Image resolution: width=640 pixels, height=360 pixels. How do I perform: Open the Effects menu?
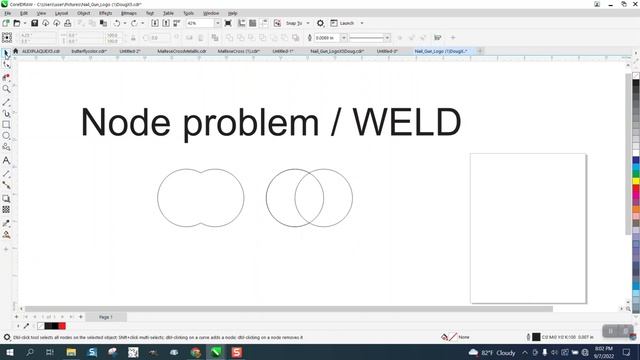click(105, 13)
